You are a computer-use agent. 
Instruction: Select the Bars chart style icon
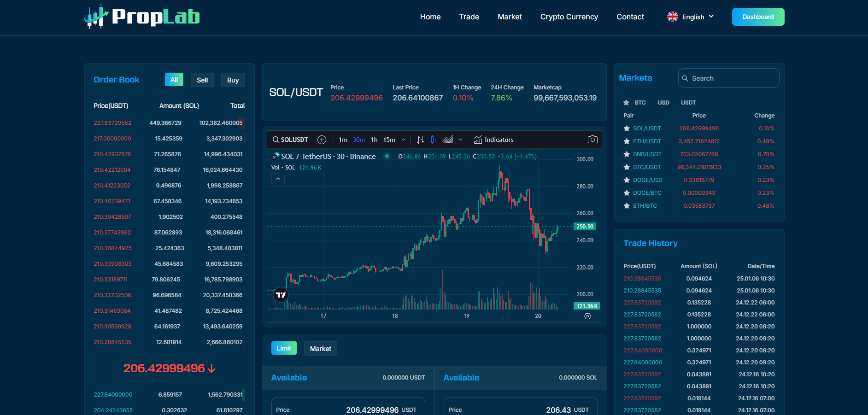coord(420,140)
